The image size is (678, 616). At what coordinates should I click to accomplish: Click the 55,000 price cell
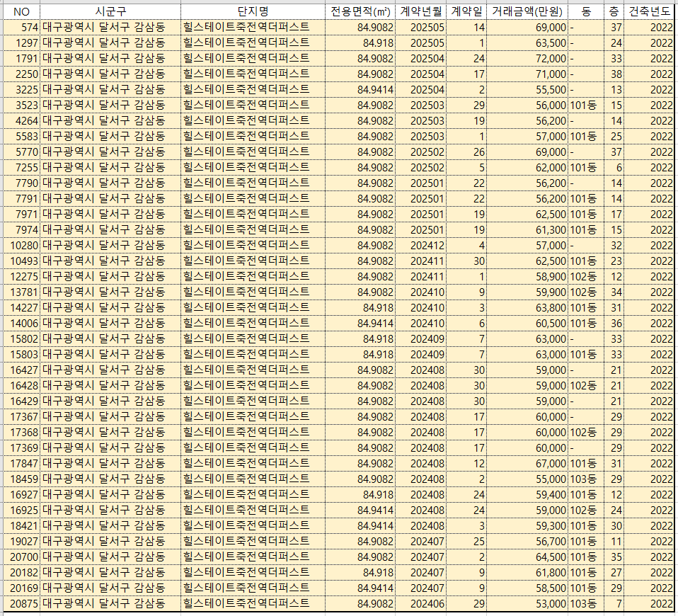point(527,479)
